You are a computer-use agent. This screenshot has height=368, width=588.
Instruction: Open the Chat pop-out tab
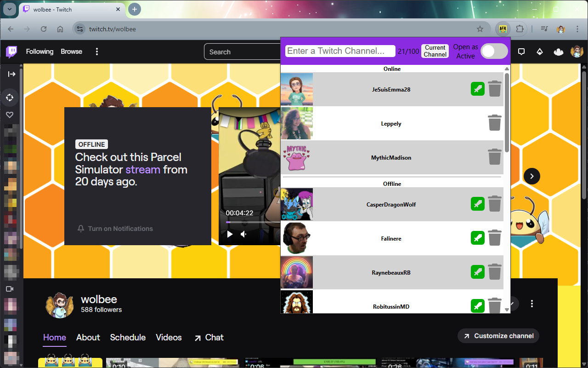pyautogui.click(x=209, y=338)
